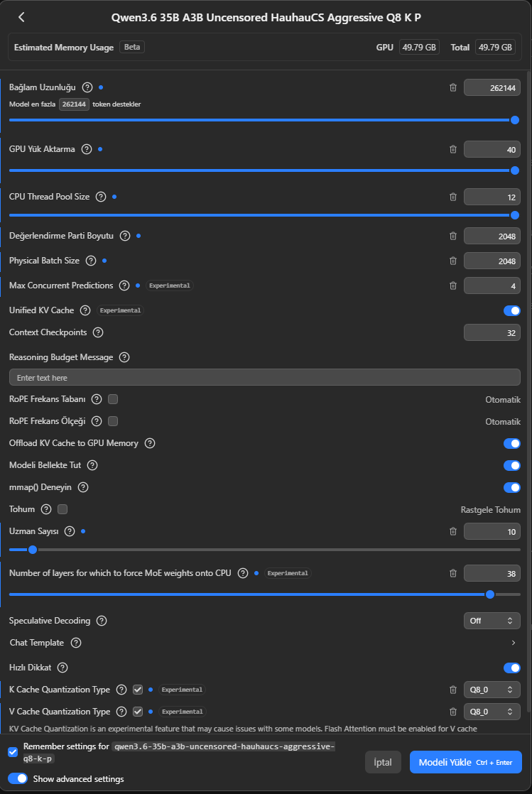Reset V Cache Quantization Type with trash icon
Image resolution: width=532 pixels, height=794 pixels.
(x=453, y=712)
